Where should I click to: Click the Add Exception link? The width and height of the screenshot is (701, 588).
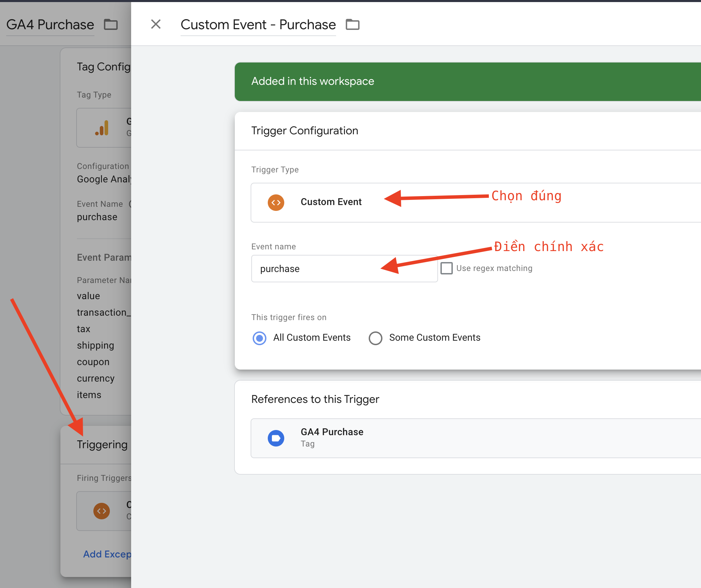click(x=107, y=554)
